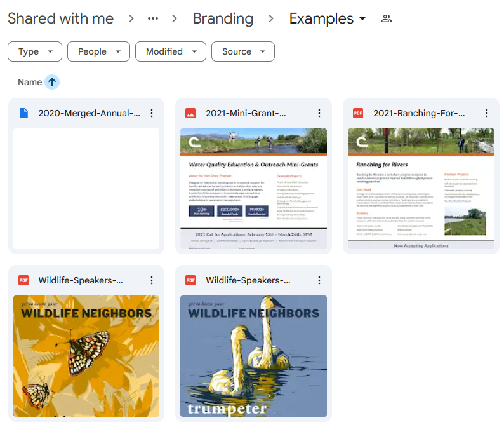Open the Ranching for Rivers thumbnail

421,189
